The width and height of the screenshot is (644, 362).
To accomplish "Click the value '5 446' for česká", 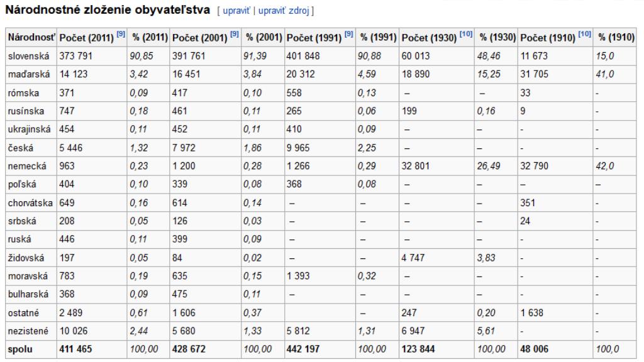I will click(x=71, y=148).
